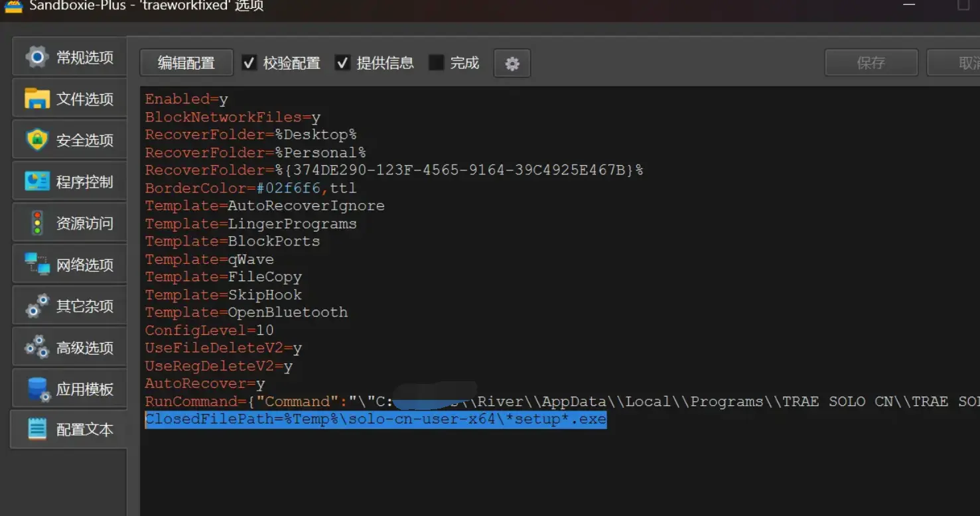Click the UseRegDeleteV2=y line

click(219, 365)
